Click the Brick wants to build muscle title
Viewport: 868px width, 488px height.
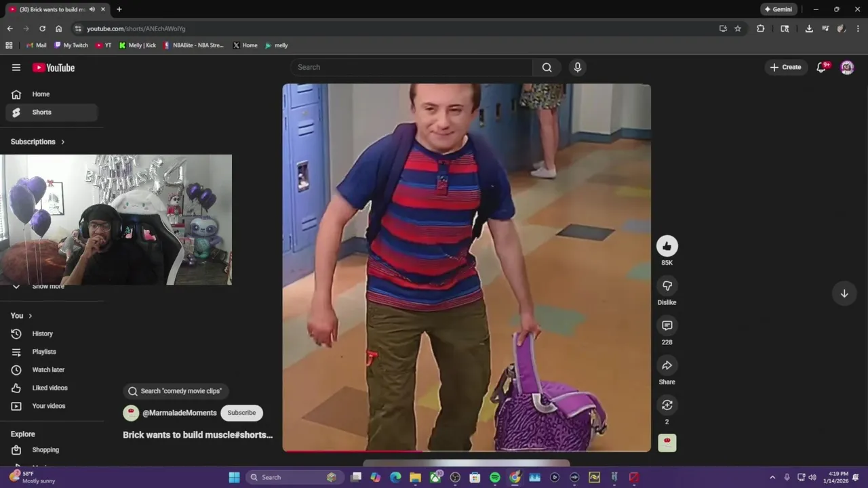click(x=198, y=434)
